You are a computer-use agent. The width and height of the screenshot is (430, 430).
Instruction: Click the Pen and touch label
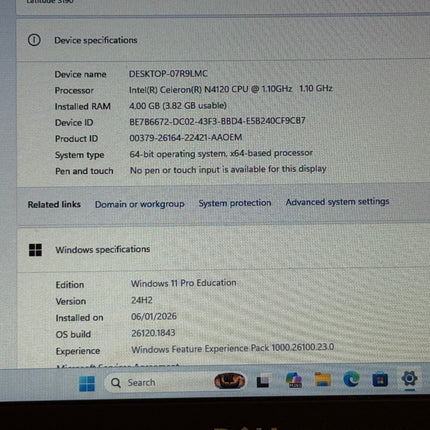point(84,171)
